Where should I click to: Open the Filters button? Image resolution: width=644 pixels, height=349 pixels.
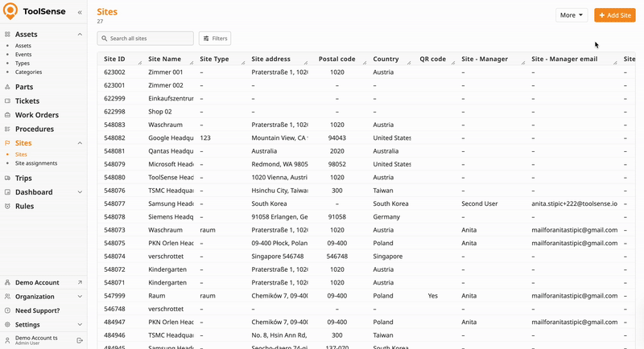point(215,39)
